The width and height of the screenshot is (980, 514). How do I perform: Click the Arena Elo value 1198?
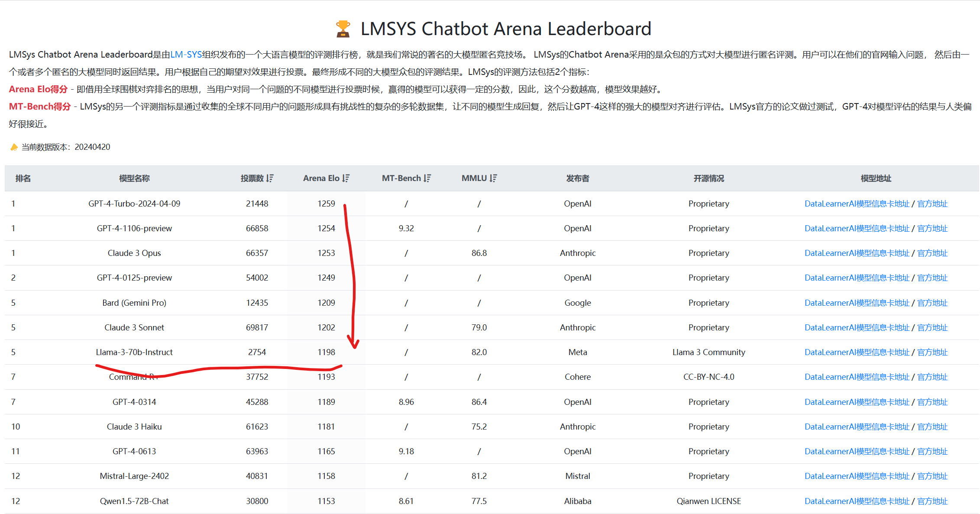coord(326,352)
